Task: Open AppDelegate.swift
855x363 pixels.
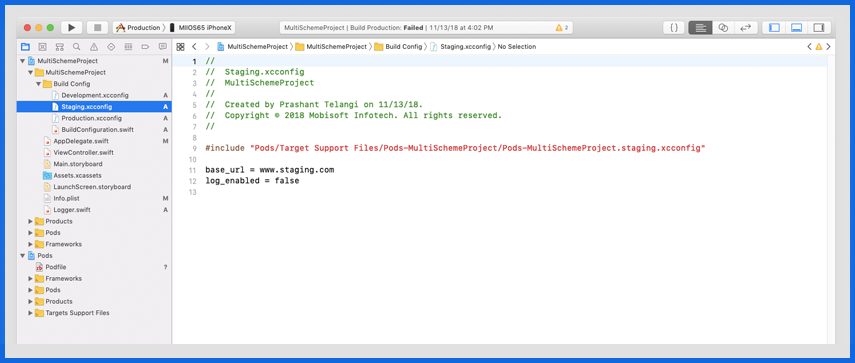Action: coord(94,141)
